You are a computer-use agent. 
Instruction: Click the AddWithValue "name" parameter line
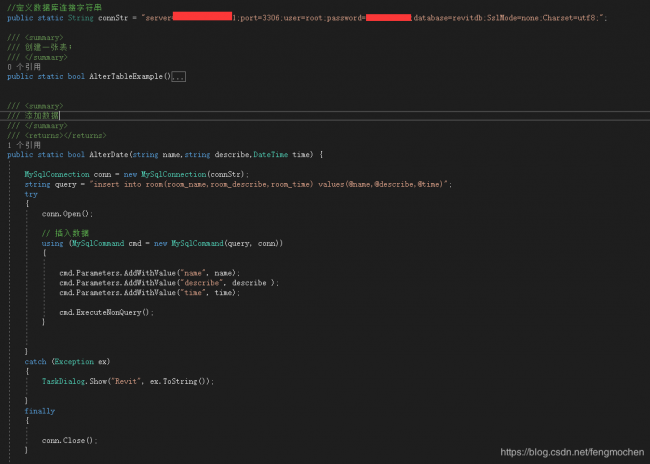(x=150, y=273)
